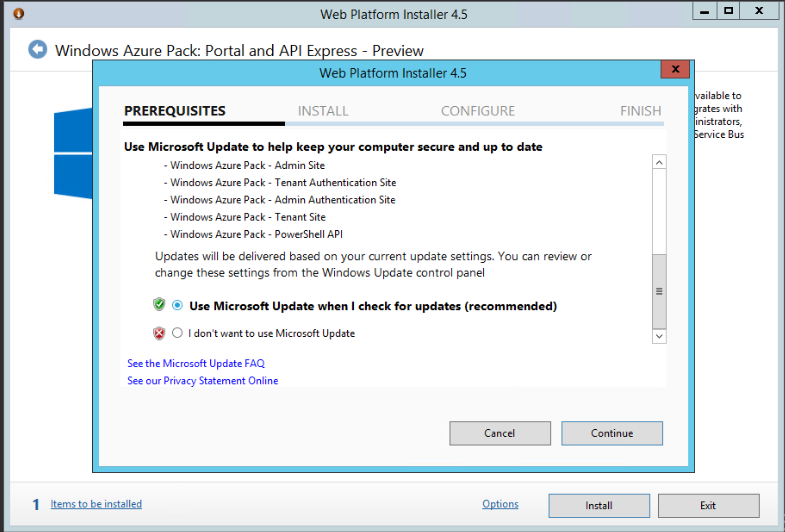
Task: Click the red shield icon beside opt-out option
Action: (159, 333)
